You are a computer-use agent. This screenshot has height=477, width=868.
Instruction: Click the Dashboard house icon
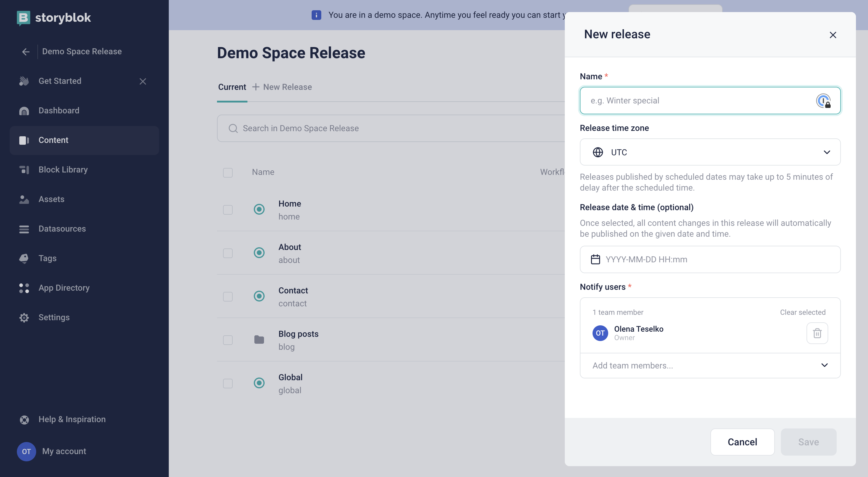coord(24,111)
